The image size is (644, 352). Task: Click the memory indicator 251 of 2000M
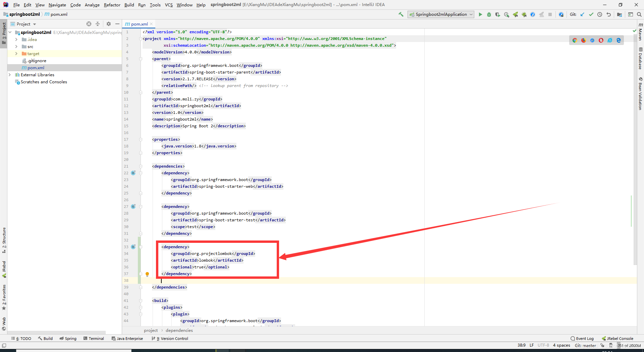pyautogui.click(x=630, y=345)
